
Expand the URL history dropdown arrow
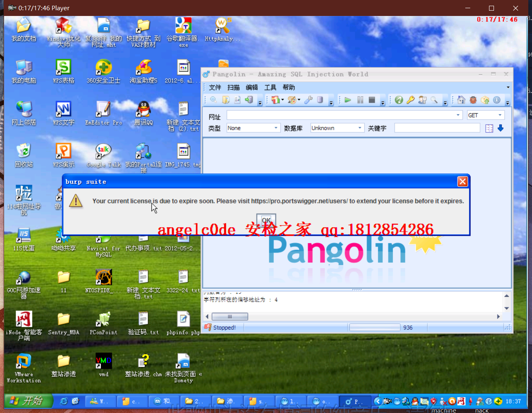(458, 115)
